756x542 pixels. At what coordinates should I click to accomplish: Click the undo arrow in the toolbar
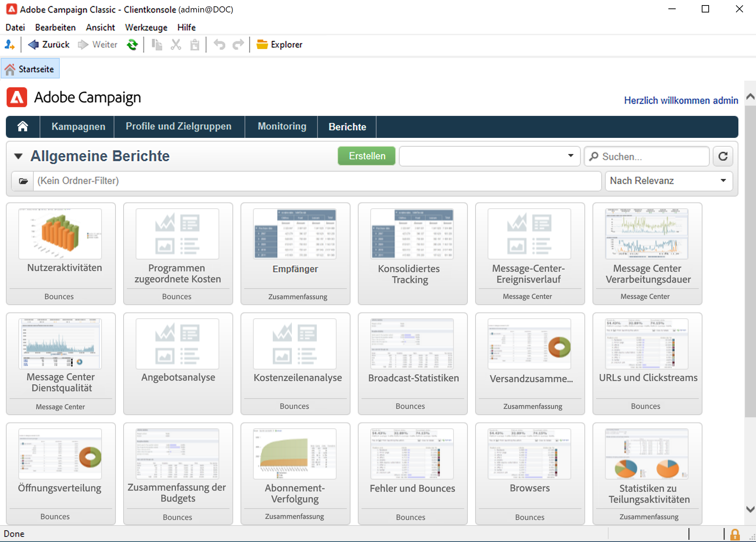219,45
